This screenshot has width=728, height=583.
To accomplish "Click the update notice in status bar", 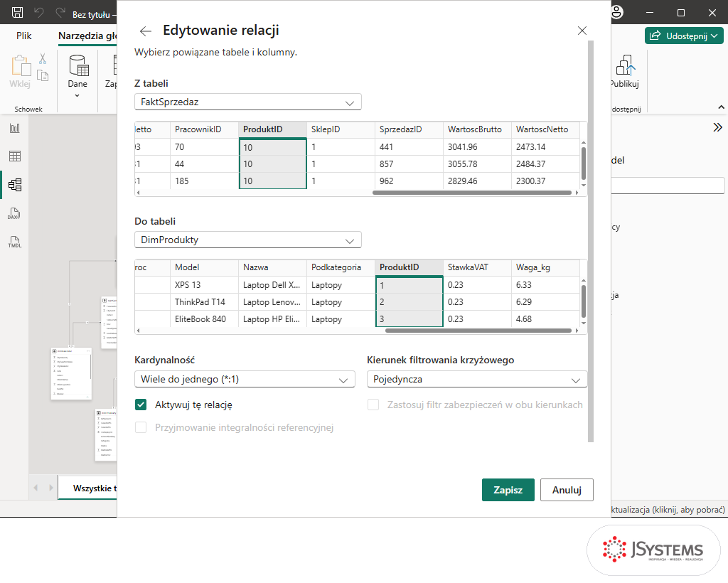I will tap(668, 510).
